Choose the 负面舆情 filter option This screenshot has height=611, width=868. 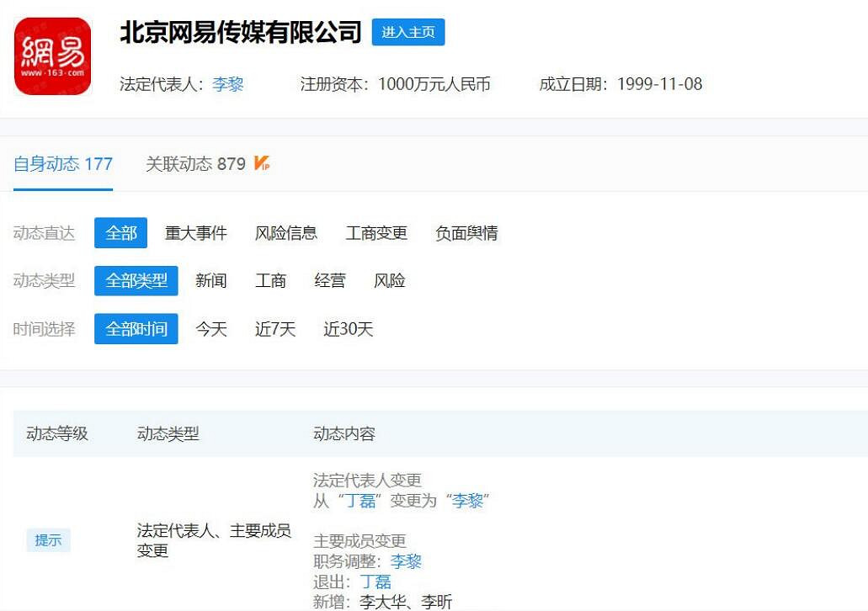click(x=466, y=233)
